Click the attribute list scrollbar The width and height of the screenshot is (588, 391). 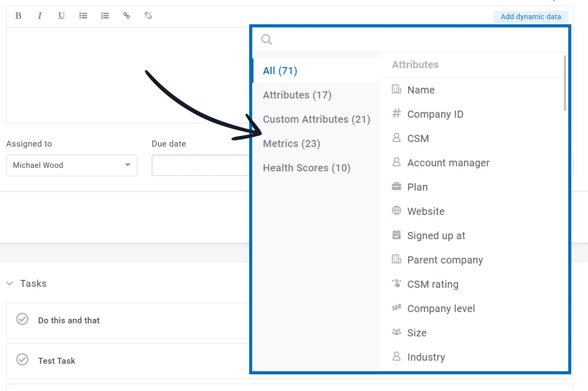(x=565, y=83)
